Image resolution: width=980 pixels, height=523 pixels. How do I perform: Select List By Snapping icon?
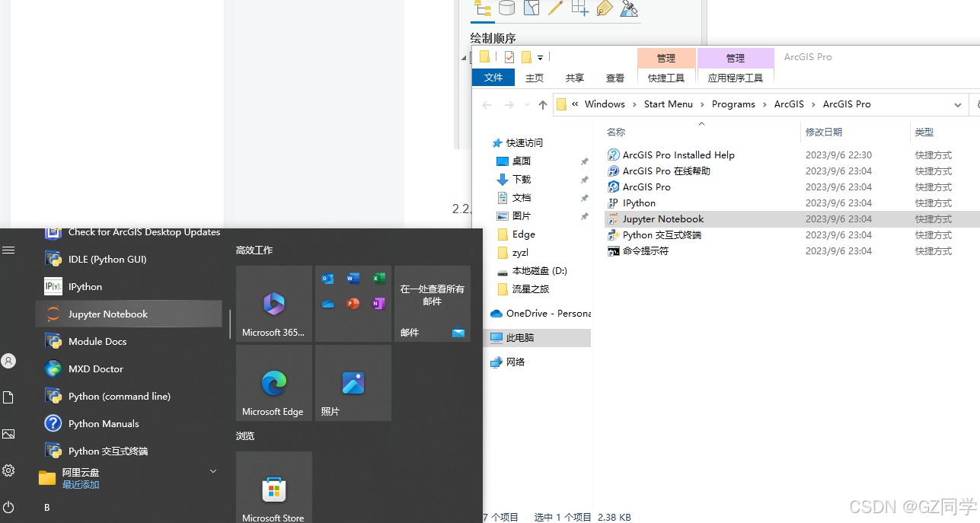tap(580, 8)
